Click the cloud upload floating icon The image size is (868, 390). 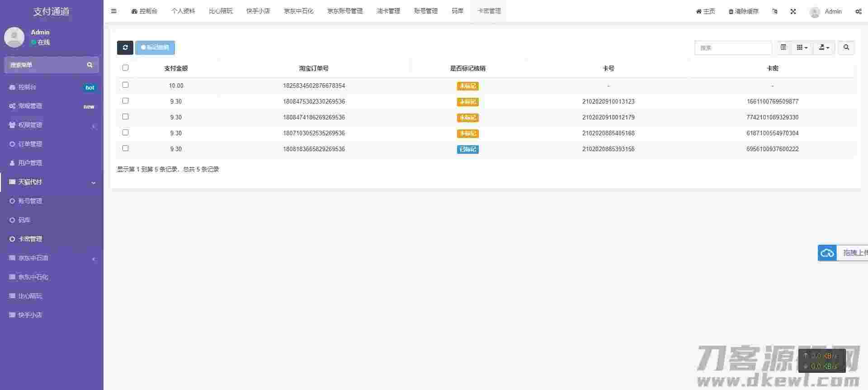[827, 253]
